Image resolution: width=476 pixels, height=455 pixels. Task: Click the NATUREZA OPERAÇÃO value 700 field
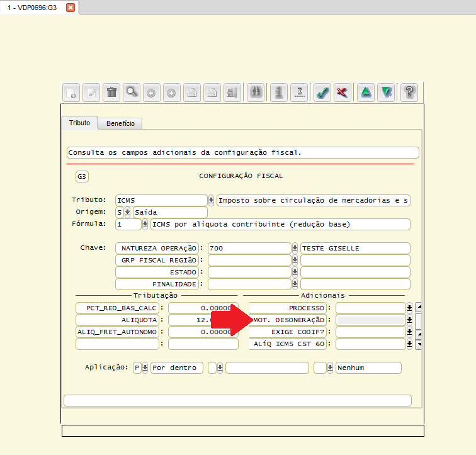pyautogui.click(x=249, y=249)
